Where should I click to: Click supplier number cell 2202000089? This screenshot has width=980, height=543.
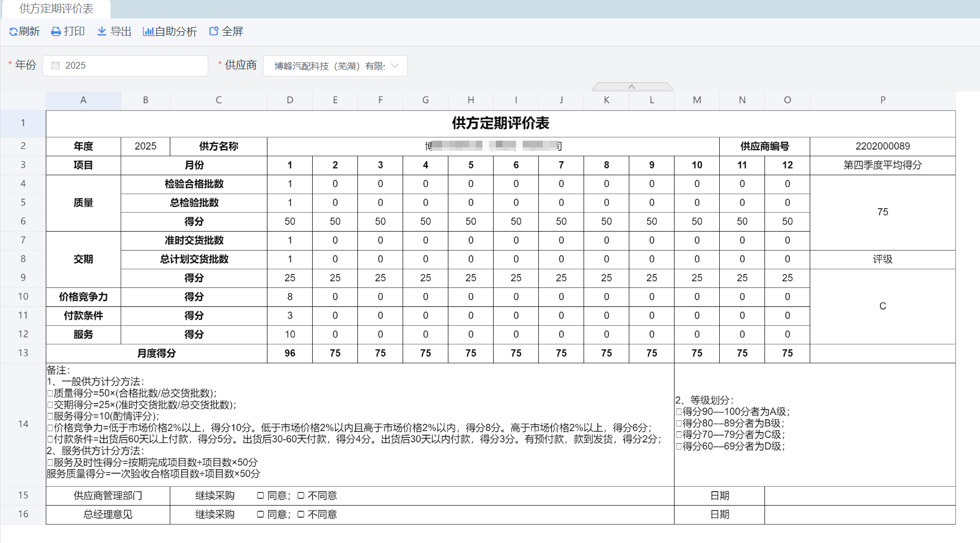click(x=883, y=146)
